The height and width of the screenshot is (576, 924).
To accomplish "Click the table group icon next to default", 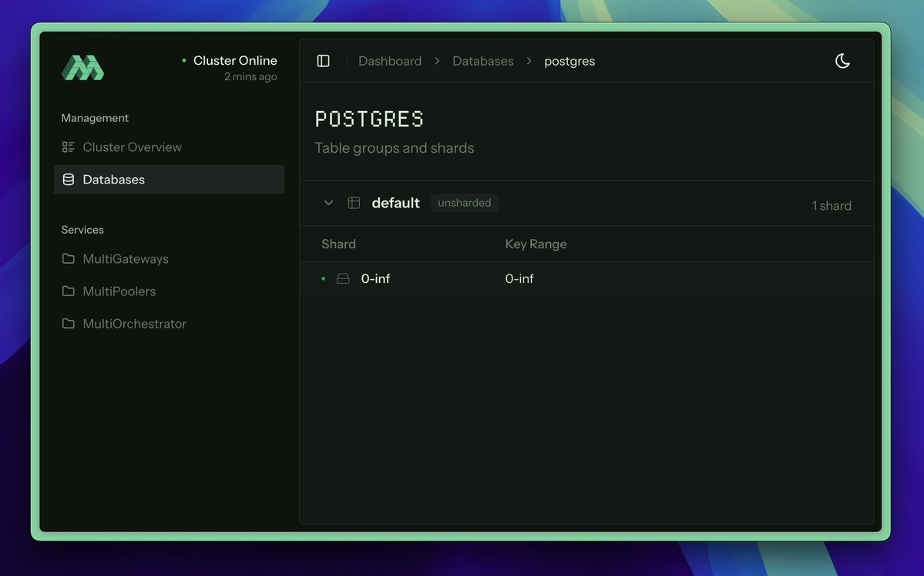I will point(354,202).
